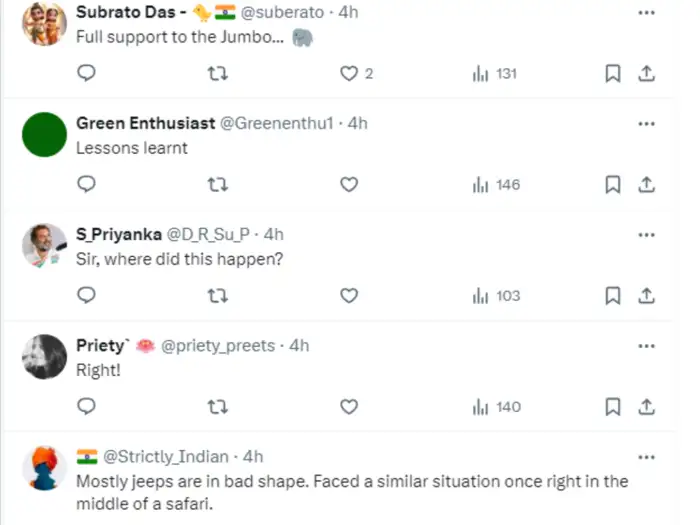Open more options on Priety's tweet
Image resolution: width=700 pixels, height=525 pixels.
click(x=646, y=345)
